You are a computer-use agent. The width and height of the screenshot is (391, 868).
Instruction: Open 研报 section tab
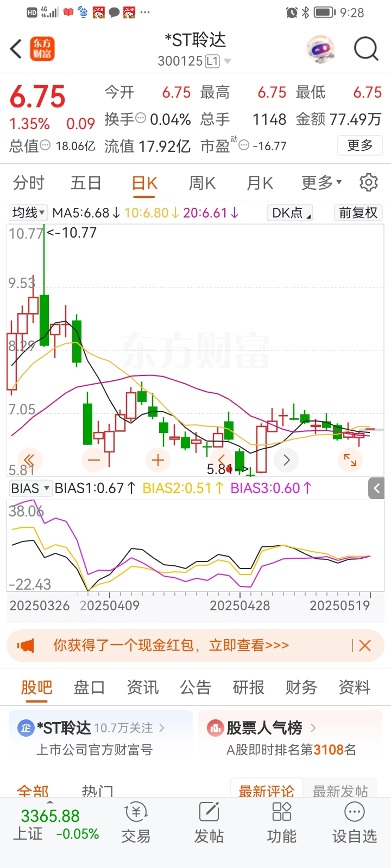[x=248, y=687]
